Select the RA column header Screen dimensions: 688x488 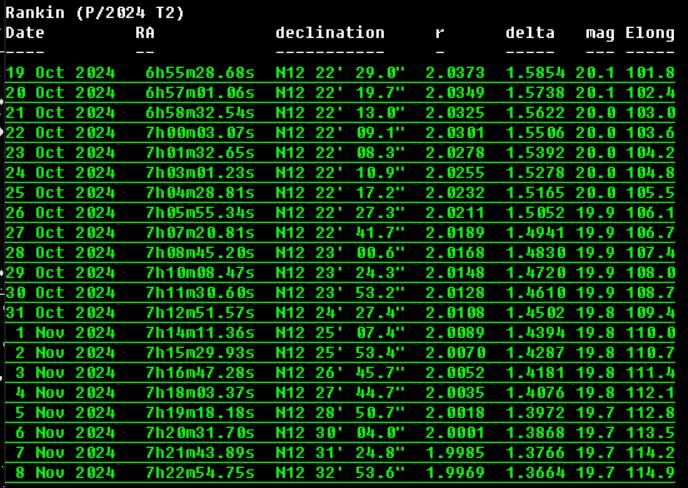click(x=145, y=33)
